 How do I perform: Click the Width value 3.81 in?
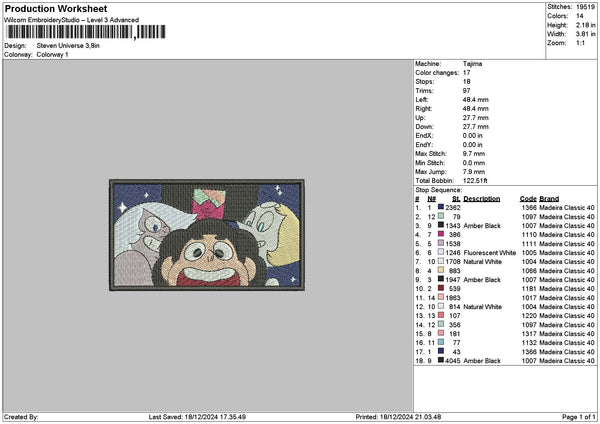coord(585,34)
